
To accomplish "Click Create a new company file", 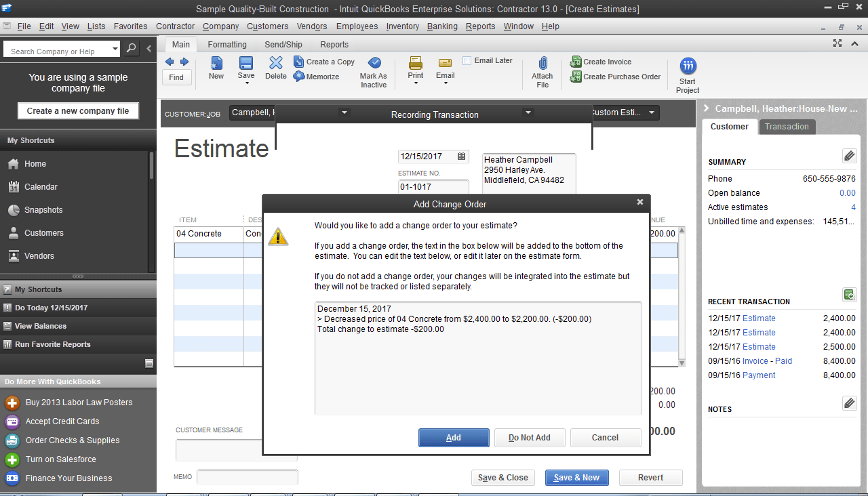I will tap(78, 111).
